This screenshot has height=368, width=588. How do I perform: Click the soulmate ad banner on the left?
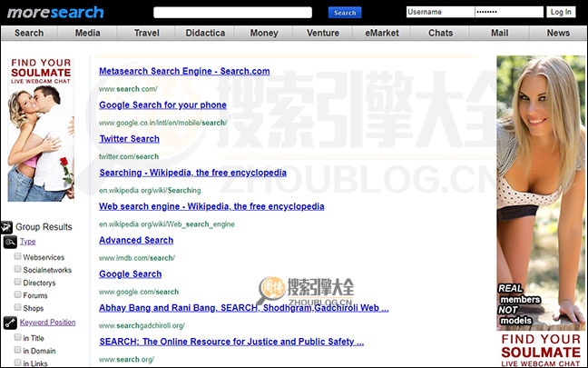point(41,128)
